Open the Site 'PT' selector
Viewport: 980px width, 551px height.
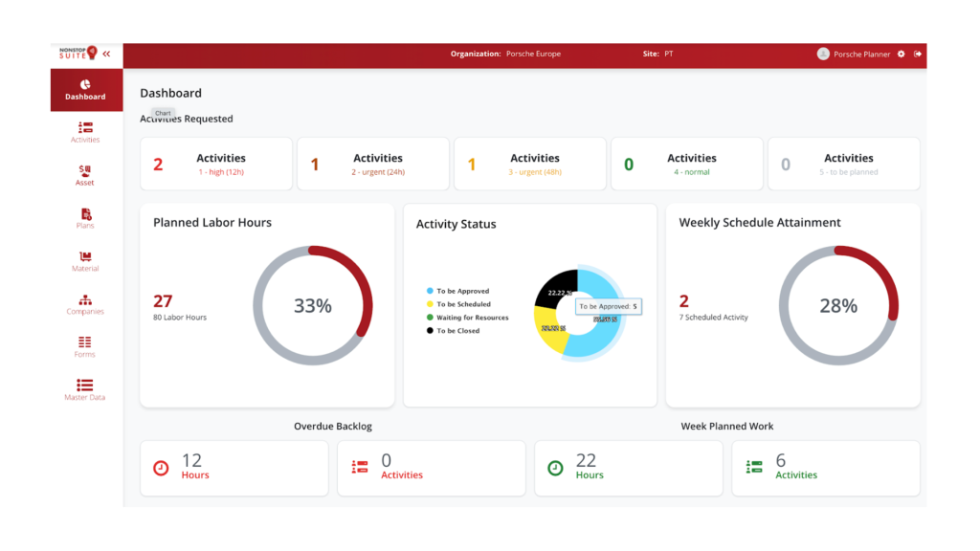(668, 54)
